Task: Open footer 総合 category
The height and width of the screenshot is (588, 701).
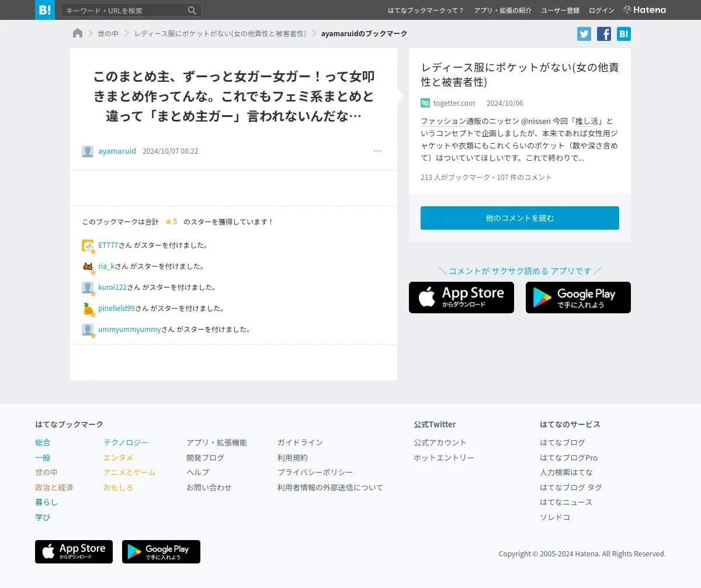Action: 43,442
